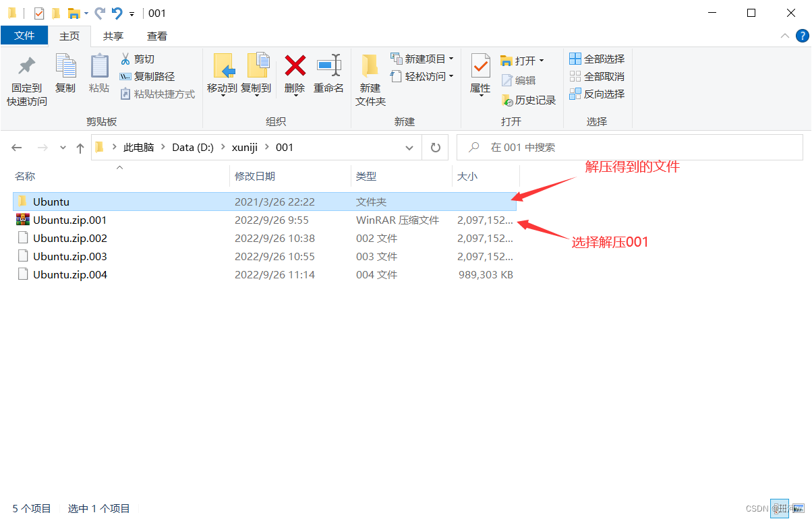Viewport: 812px width, 519px height.
Task: Open the 文件 menu
Action: [24, 36]
